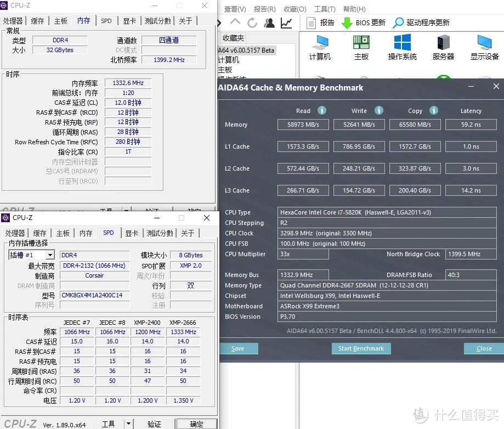Click the BIOS 更新 toolbar button
The image size is (504, 429).
click(x=364, y=22)
